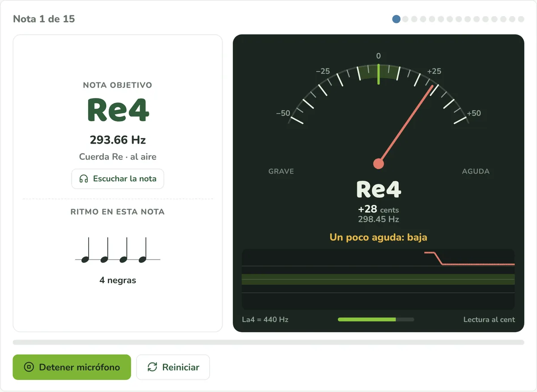This screenshot has height=392, width=537.
Task: Click the gray lesson progress bar
Action: pyautogui.click(x=268, y=342)
